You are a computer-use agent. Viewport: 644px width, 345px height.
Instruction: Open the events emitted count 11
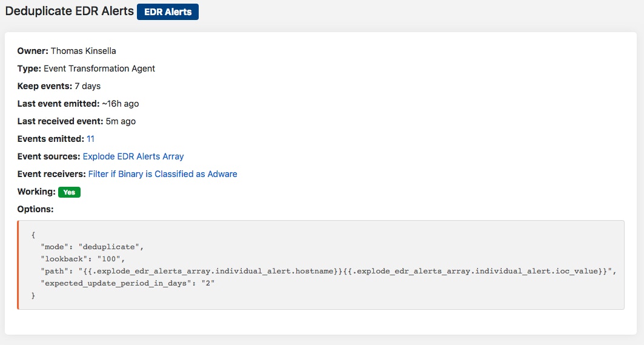(x=90, y=139)
